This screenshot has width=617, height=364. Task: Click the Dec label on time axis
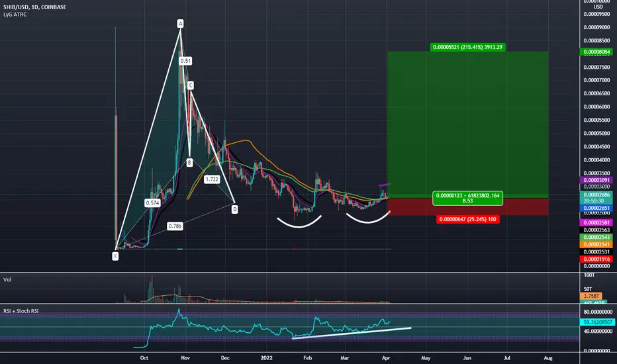click(225, 358)
